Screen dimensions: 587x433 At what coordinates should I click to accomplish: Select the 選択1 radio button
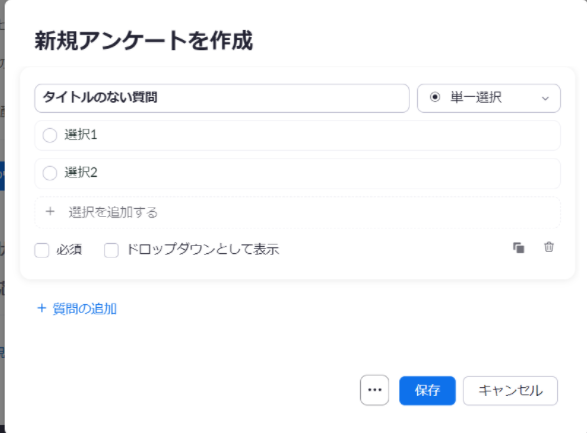click(x=50, y=135)
